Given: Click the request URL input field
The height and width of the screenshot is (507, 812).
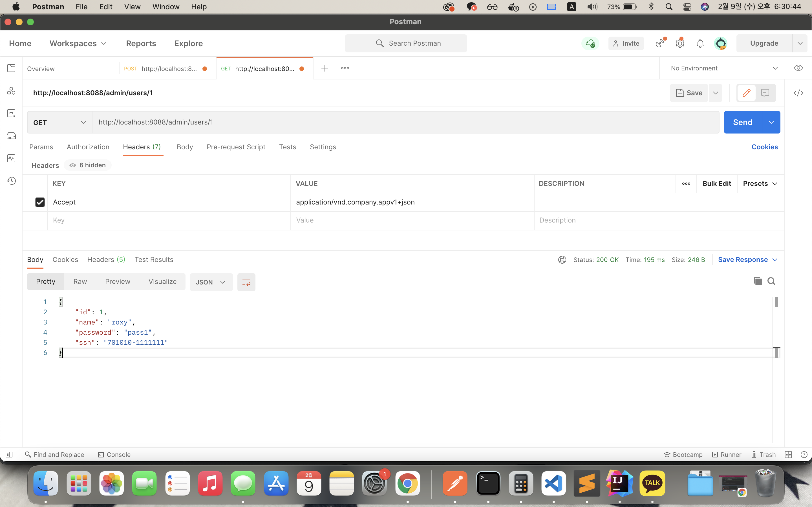Looking at the screenshot, I should (x=403, y=123).
